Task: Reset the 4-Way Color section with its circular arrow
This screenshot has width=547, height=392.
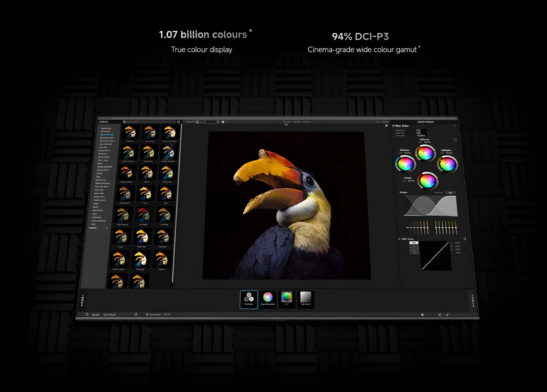Action: 454,125
